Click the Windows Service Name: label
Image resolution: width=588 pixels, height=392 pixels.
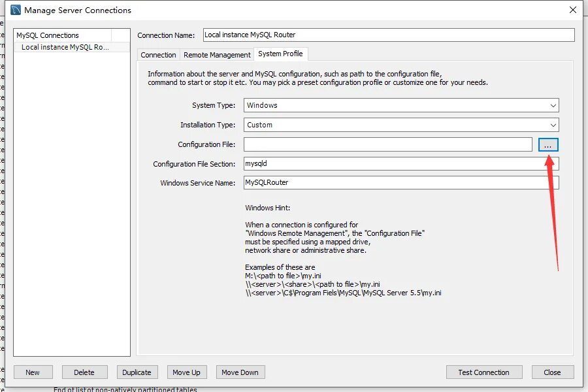click(x=197, y=183)
